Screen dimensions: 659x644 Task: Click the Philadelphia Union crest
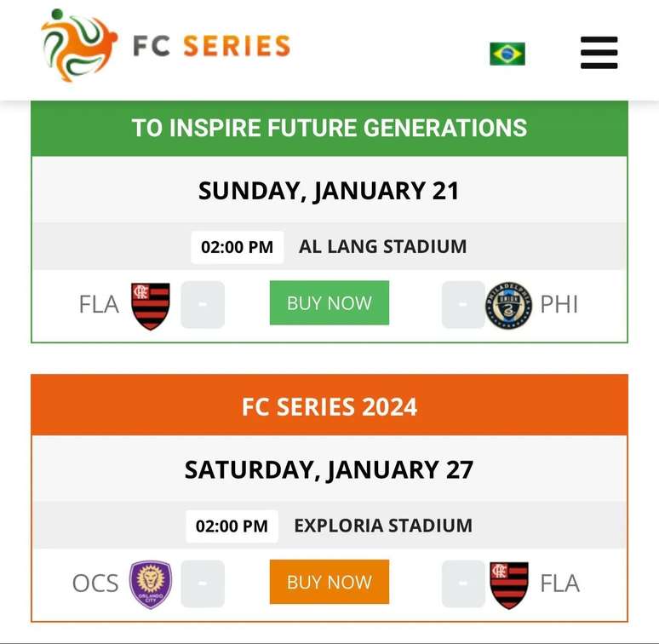coord(508,306)
